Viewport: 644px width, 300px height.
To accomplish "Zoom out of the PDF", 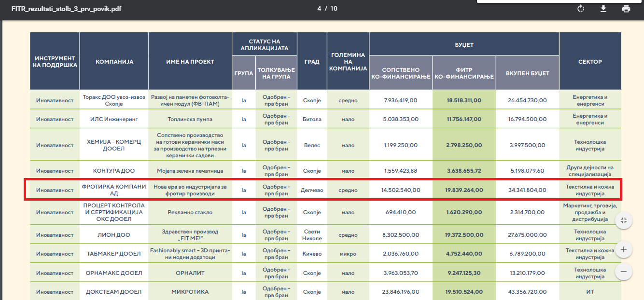I will click(624, 272).
